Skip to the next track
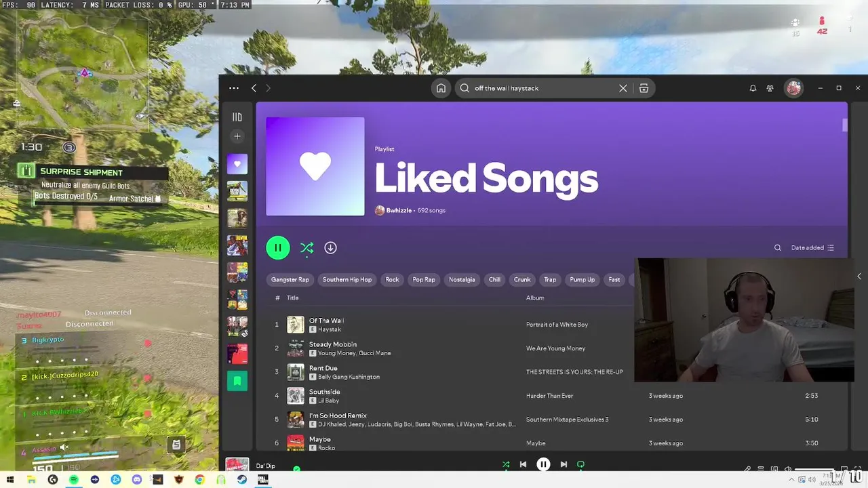Screen dimensions: 868x488 564,464
